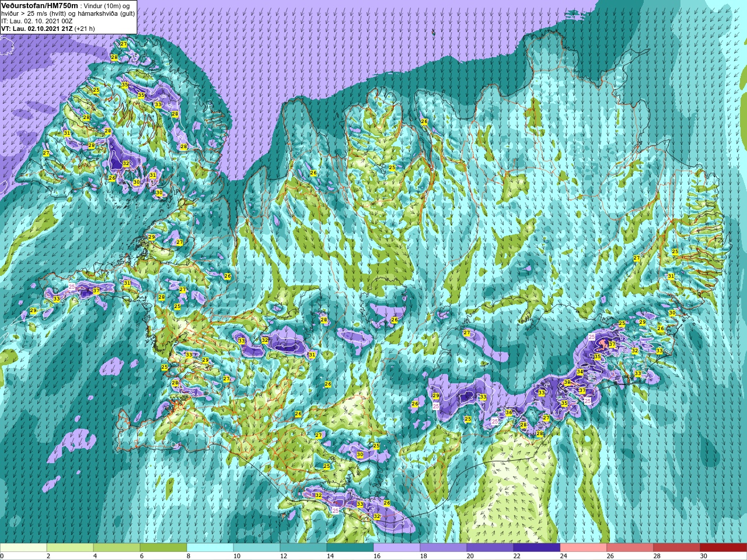Select the 8–10 light cyan legend swatch
The height and width of the screenshot is (560, 747).
click(210, 548)
